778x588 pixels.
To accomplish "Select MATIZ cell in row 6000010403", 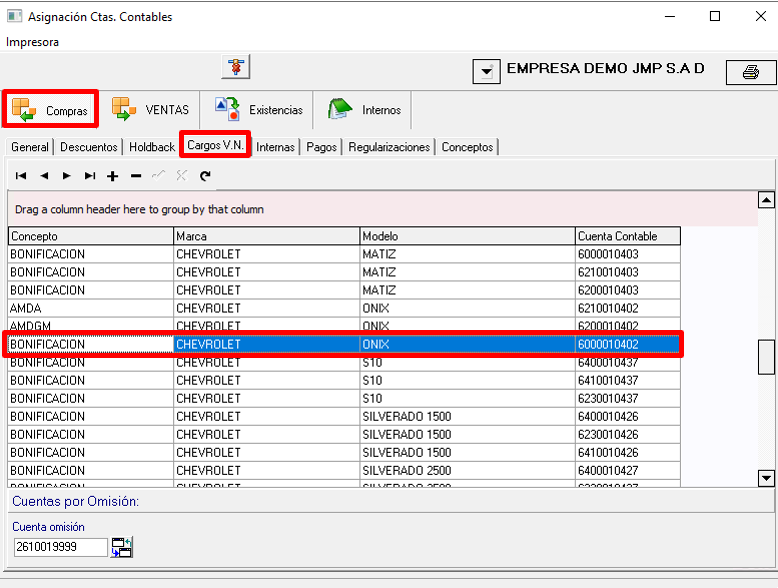I will click(467, 254).
